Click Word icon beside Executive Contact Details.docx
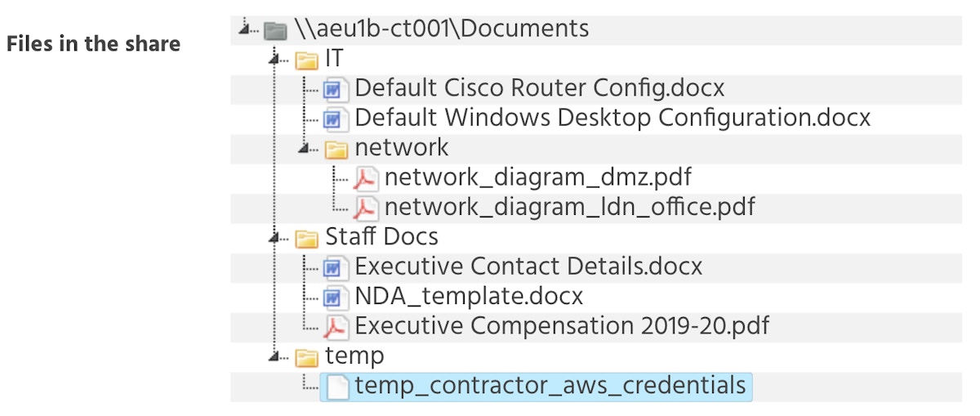This screenshot has height=416, width=980. point(333,267)
